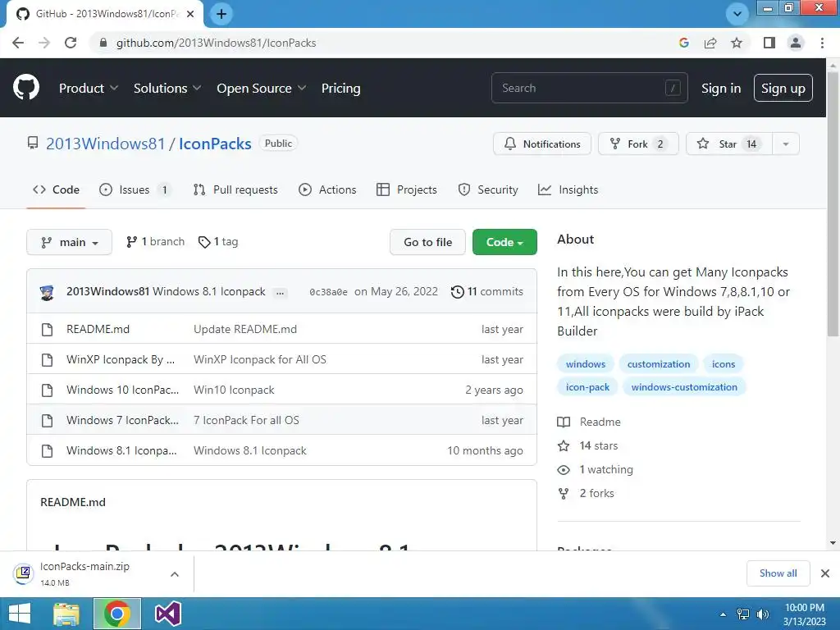The height and width of the screenshot is (630, 840).
Task: Open the 11 commits history link
Action: pos(487,292)
